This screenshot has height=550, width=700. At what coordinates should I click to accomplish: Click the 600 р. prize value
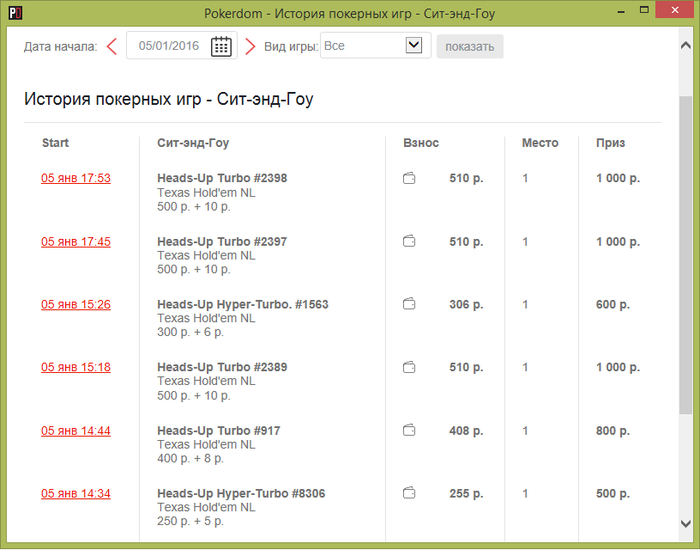tap(612, 304)
